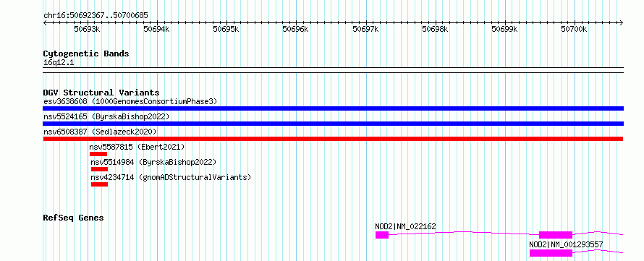Click the 50694k ruler tick label

click(156, 29)
